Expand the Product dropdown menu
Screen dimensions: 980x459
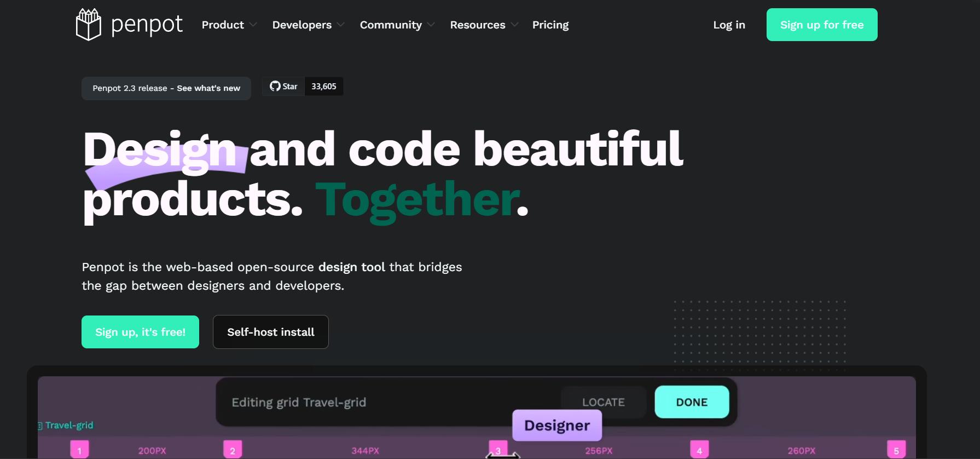tap(229, 25)
